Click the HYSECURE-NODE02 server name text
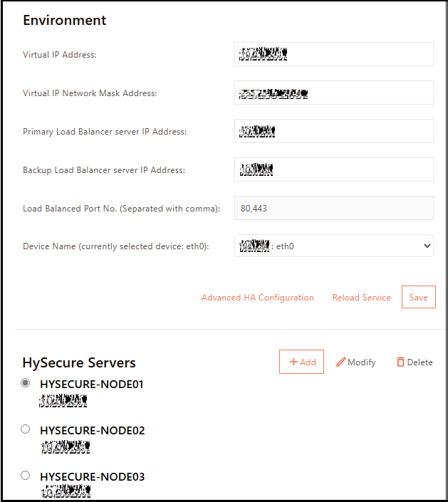This screenshot has width=448, height=502. pos(92,431)
